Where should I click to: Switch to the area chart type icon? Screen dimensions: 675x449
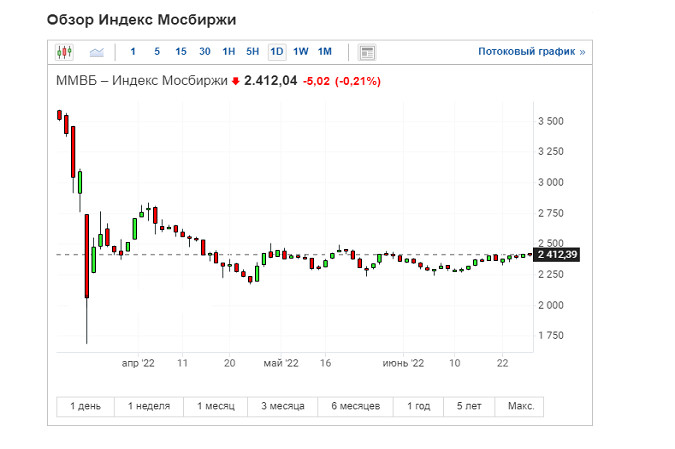(96, 53)
